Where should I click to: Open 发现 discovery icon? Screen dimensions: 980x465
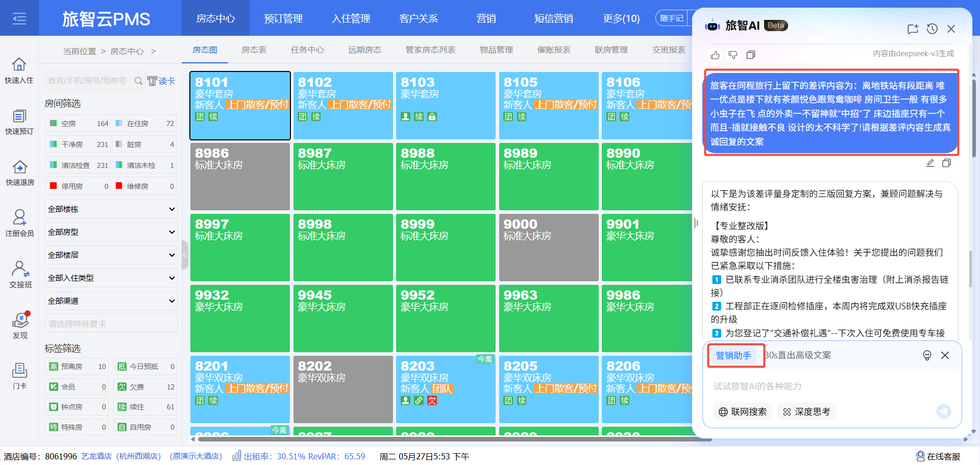[x=20, y=326]
